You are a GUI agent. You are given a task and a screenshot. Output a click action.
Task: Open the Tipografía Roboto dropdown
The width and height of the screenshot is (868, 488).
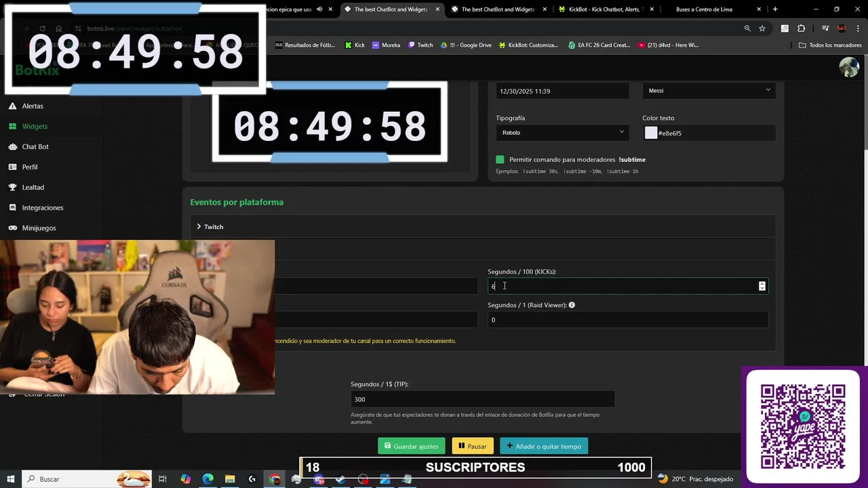[562, 133]
